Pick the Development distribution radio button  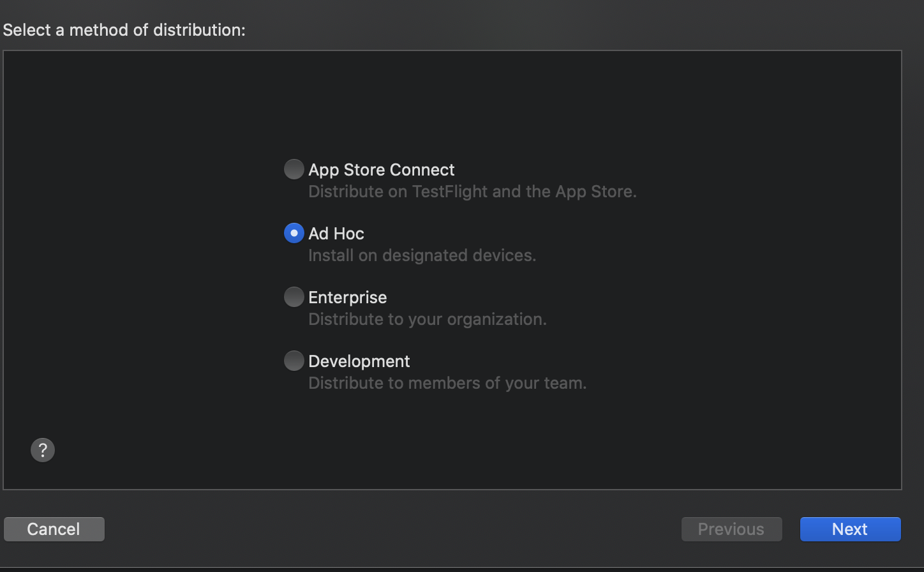[x=294, y=361]
